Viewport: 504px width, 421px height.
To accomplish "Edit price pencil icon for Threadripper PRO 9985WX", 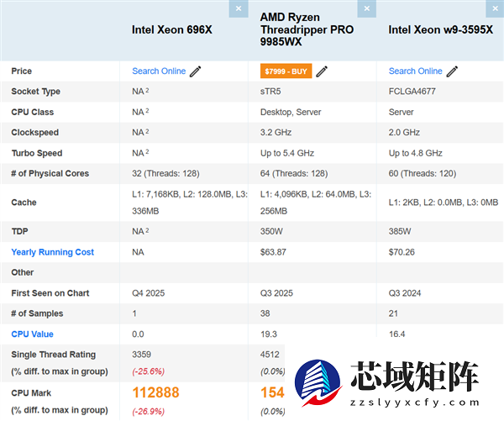I will coord(322,71).
